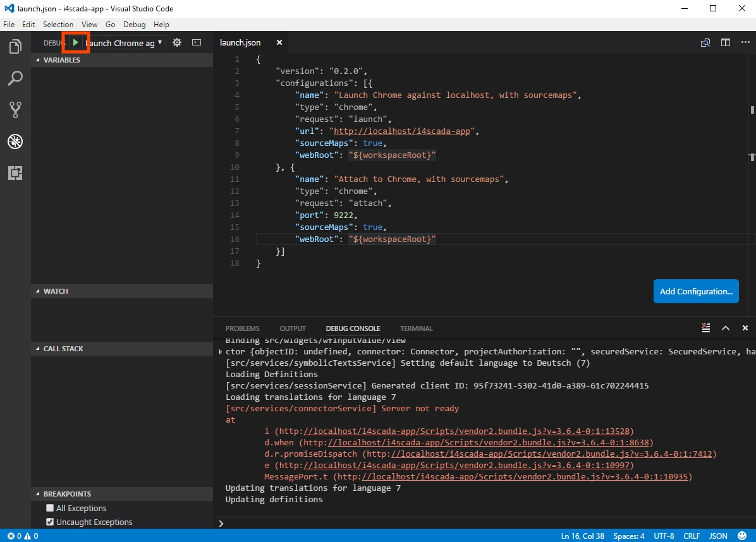The height and width of the screenshot is (542, 756).
Task: Change language mode via JSON indicator
Action: point(719,536)
